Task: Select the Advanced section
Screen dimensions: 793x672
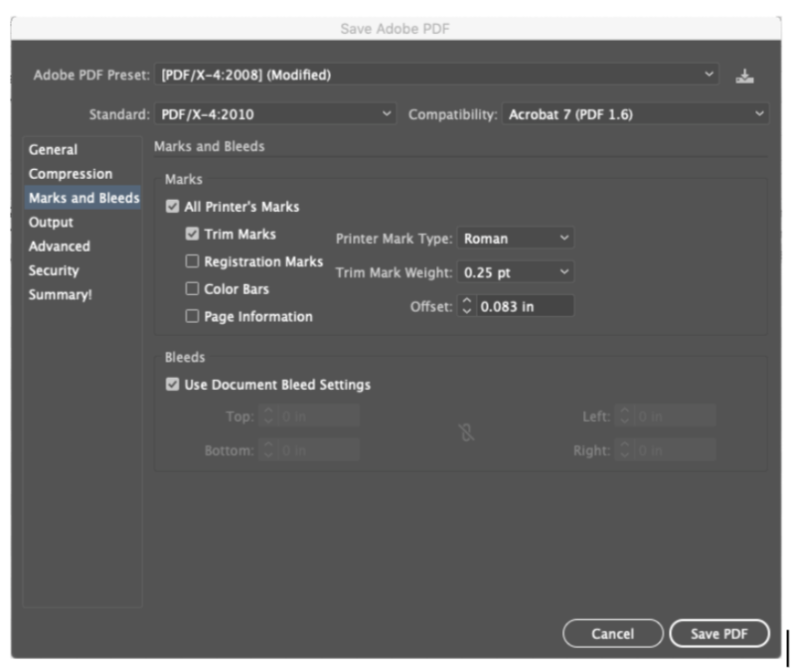Action: coord(60,247)
